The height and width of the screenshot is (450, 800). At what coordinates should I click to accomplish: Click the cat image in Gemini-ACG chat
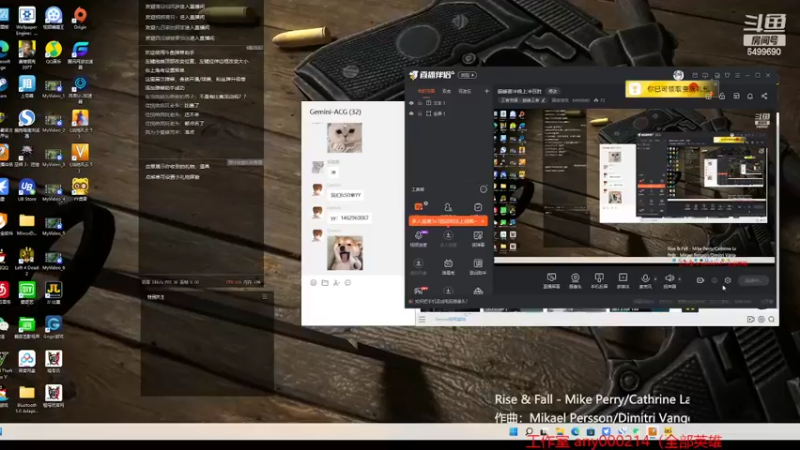344,137
